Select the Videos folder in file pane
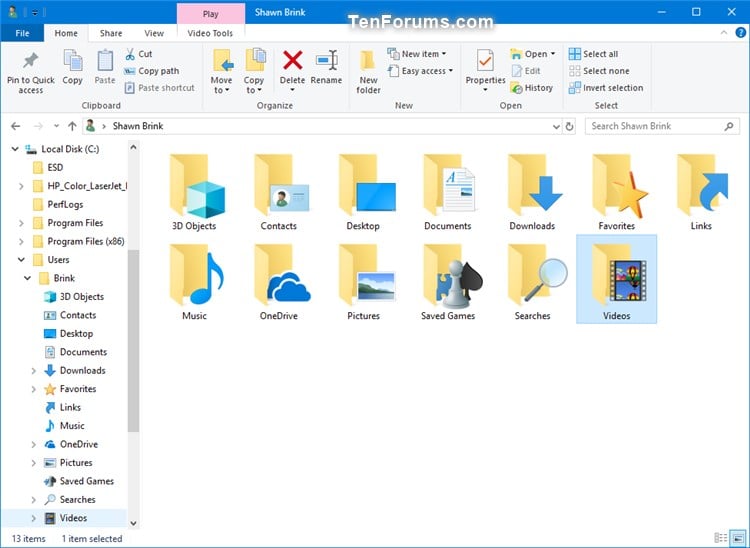750x548 pixels. (x=617, y=279)
